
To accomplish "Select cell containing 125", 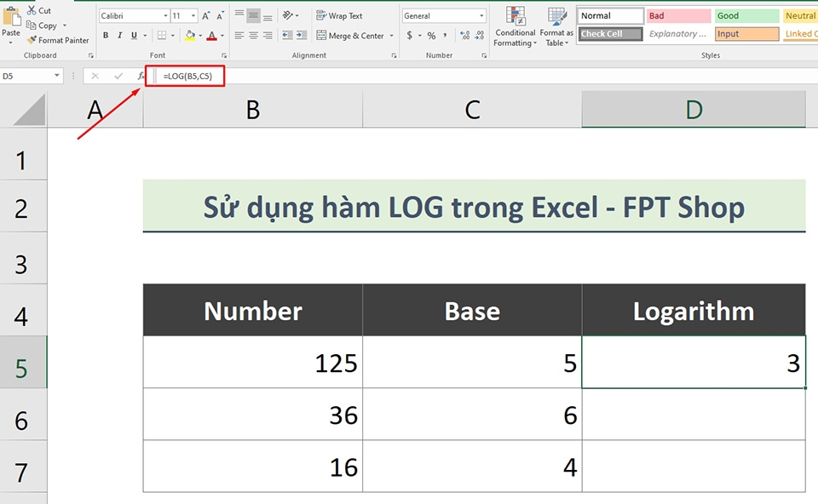I will [253, 362].
